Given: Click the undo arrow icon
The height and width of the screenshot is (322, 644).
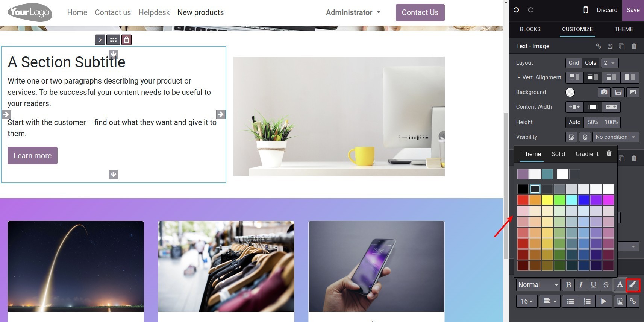Looking at the screenshot, I should (517, 10).
